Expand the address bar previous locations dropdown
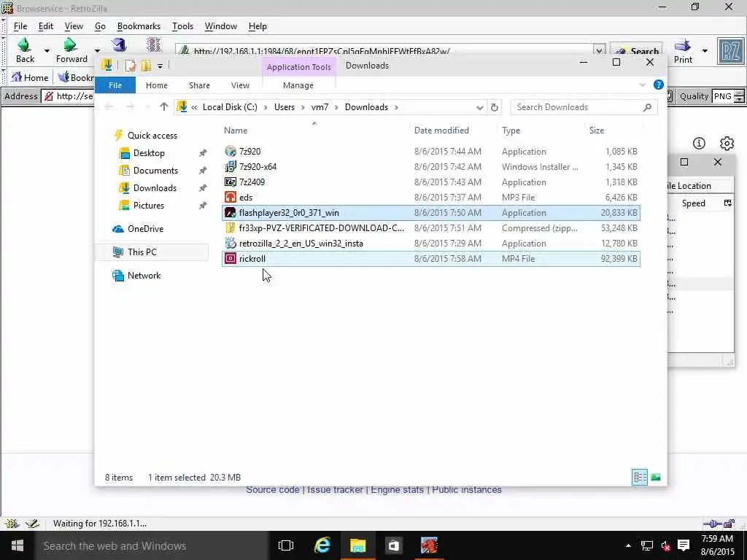The height and width of the screenshot is (560, 747). (x=480, y=108)
